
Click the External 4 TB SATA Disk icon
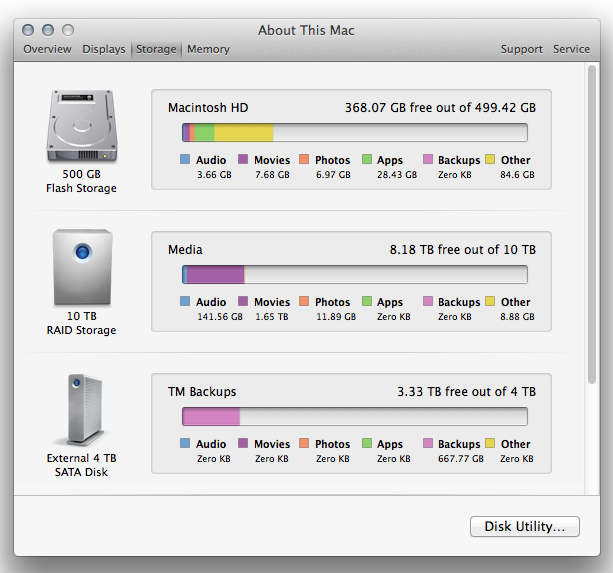[x=82, y=410]
